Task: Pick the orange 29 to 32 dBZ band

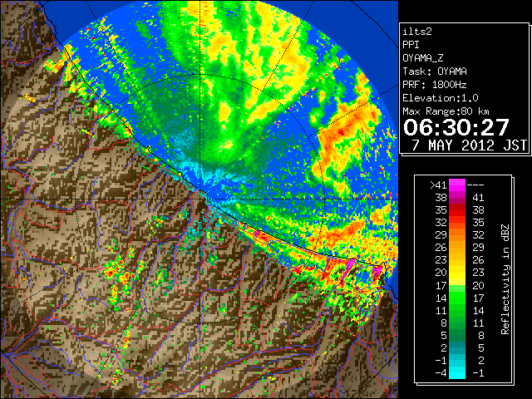Action: (457, 235)
